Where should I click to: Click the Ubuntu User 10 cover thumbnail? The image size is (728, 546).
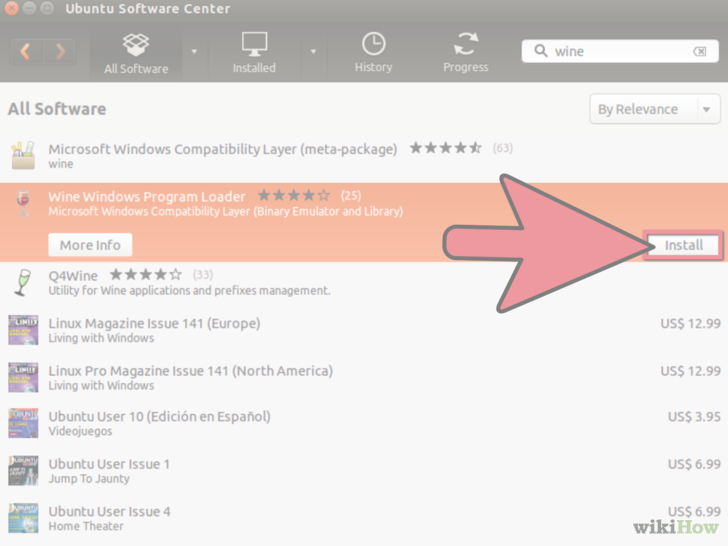point(23,423)
